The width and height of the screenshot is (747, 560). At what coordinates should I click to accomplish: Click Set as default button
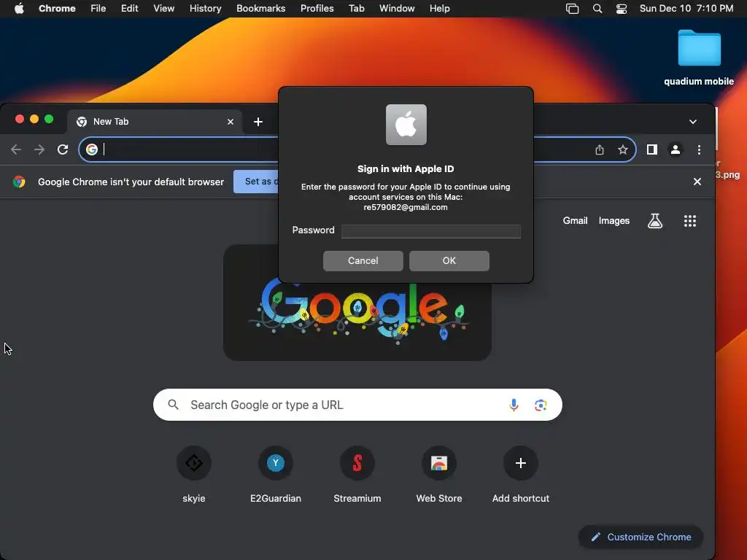[256, 182]
